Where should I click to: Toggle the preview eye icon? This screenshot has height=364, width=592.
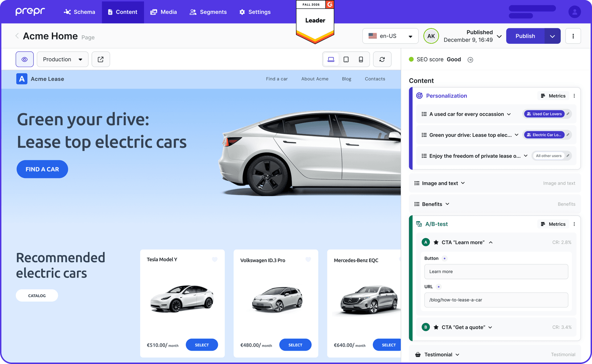25,59
